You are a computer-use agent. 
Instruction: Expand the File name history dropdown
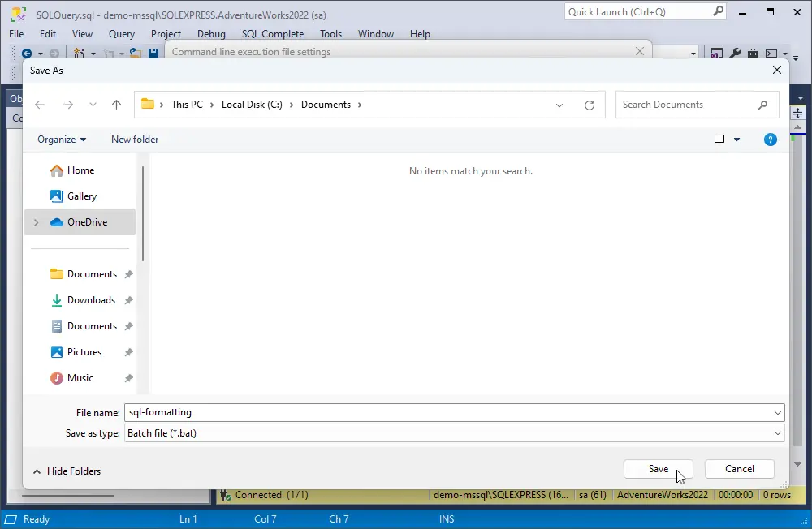(778, 413)
